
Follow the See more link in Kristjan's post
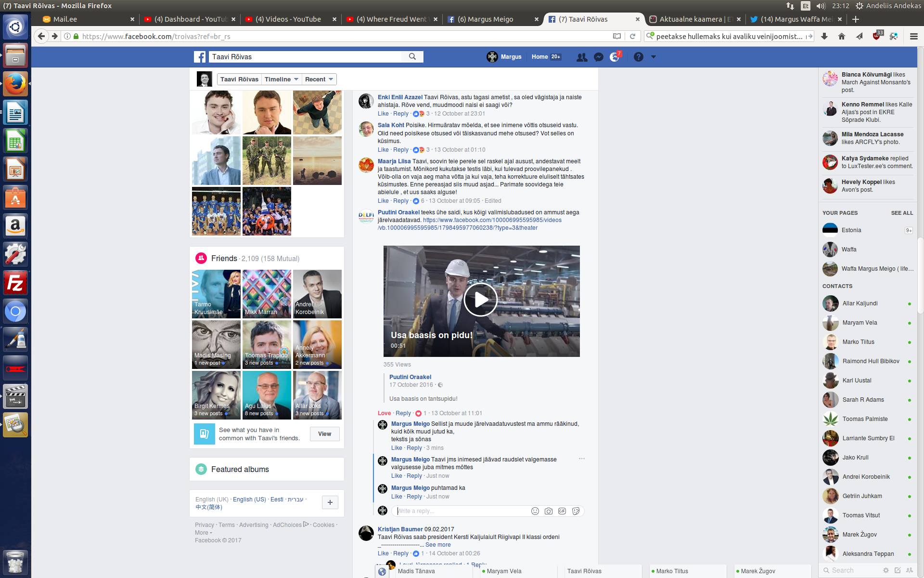[438, 545]
